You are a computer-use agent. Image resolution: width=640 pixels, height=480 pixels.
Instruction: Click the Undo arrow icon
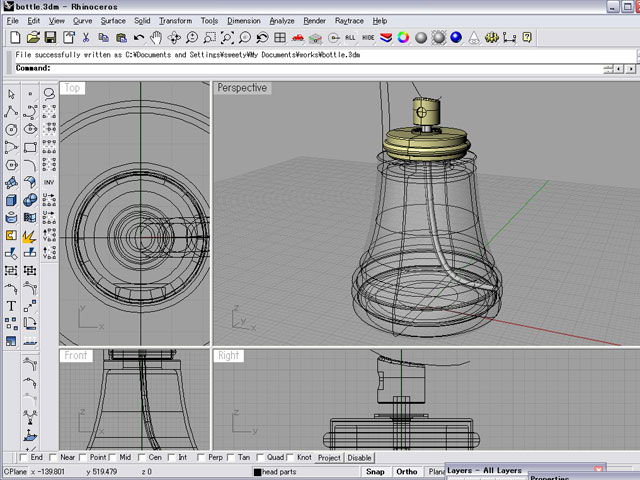pyautogui.click(x=140, y=38)
